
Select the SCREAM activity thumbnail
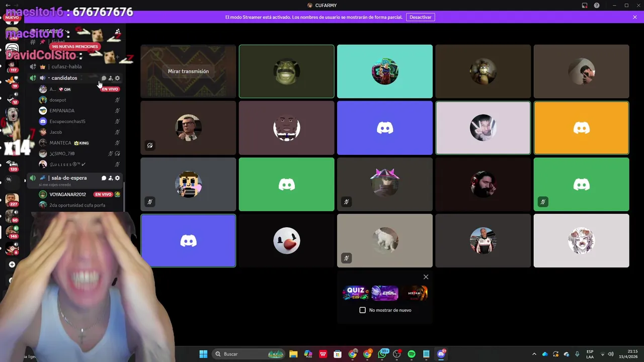(414, 293)
